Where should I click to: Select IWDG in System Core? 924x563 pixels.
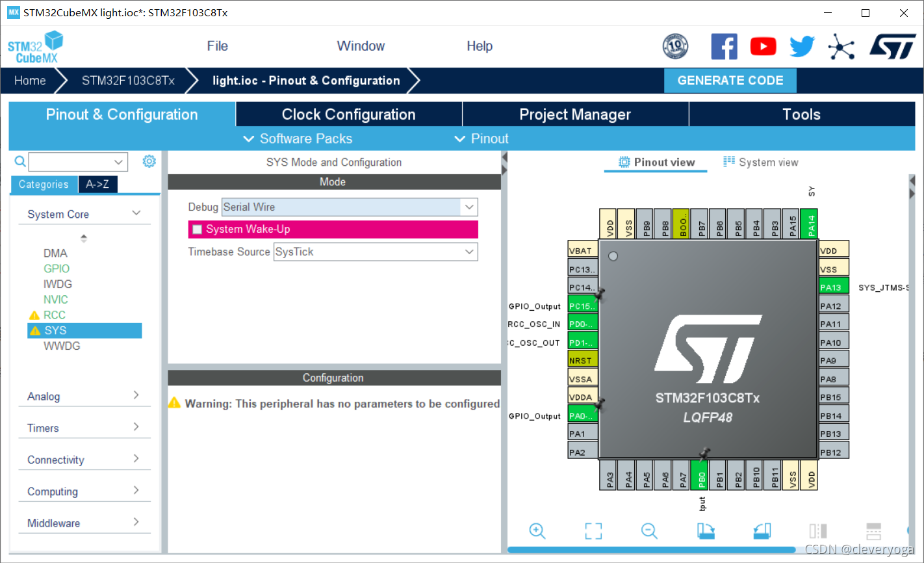click(x=58, y=284)
